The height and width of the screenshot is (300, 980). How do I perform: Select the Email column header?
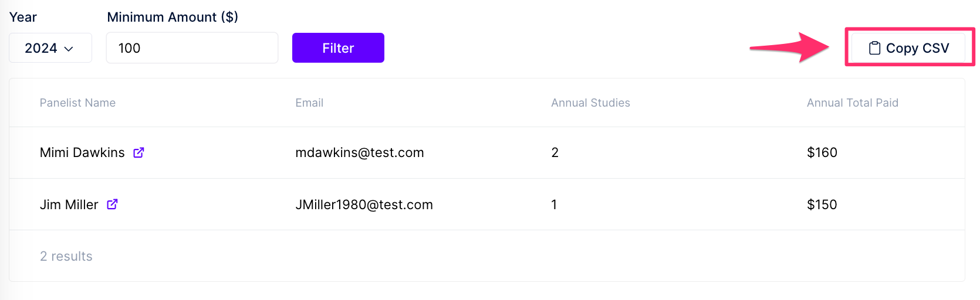pyautogui.click(x=309, y=103)
